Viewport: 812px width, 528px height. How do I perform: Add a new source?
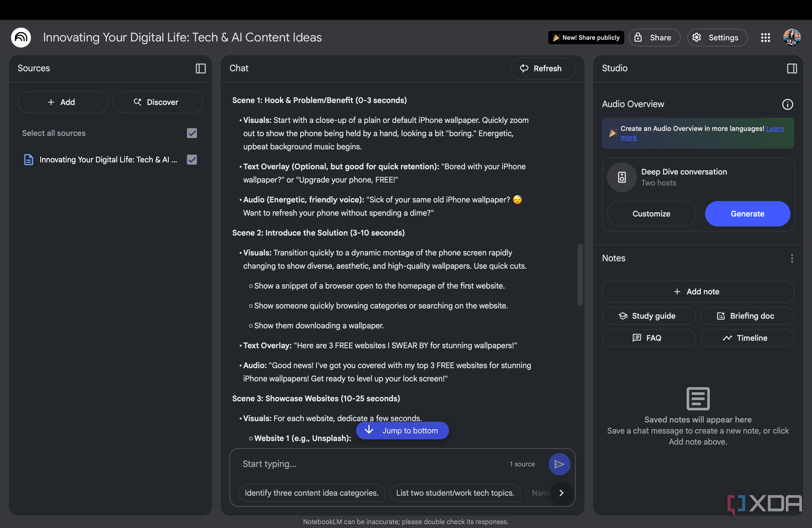pyautogui.click(x=63, y=102)
